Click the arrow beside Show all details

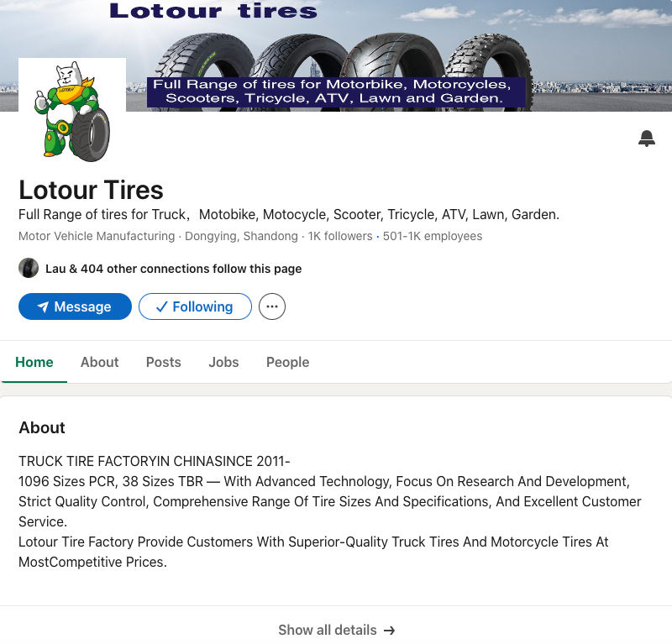(389, 631)
